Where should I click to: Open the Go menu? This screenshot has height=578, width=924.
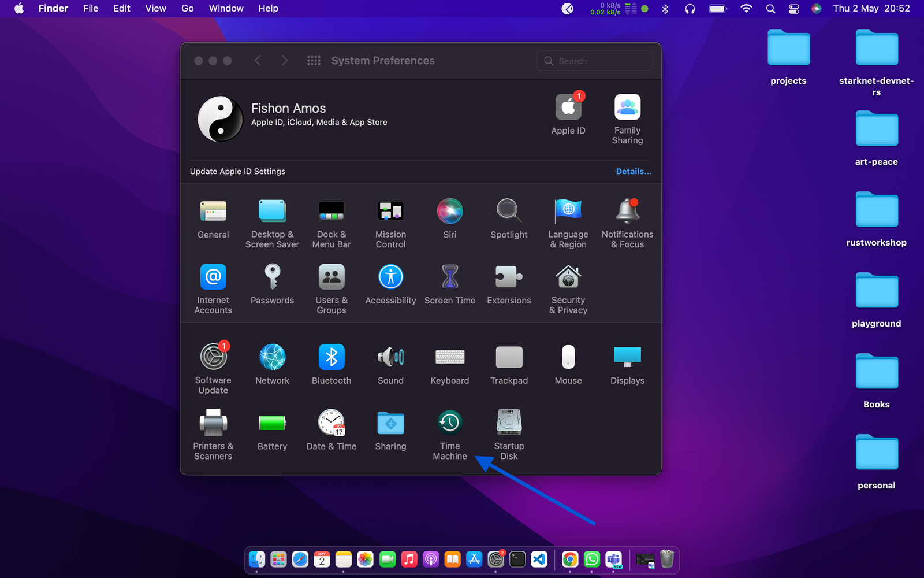[x=188, y=9]
